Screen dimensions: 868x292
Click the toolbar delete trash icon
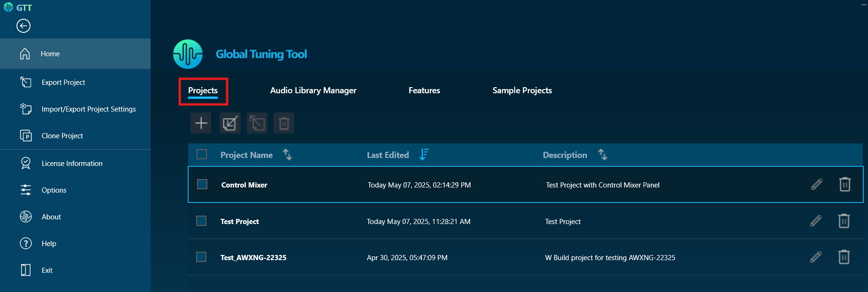284,123
